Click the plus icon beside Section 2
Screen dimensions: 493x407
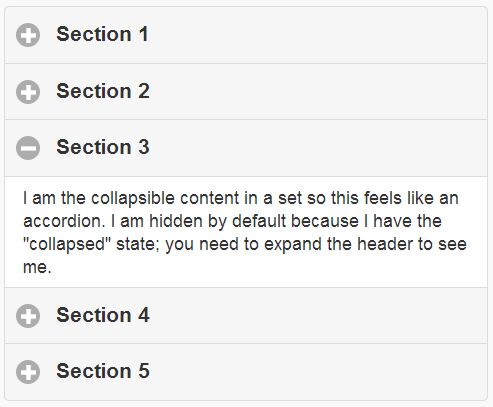tap(28, 92)
